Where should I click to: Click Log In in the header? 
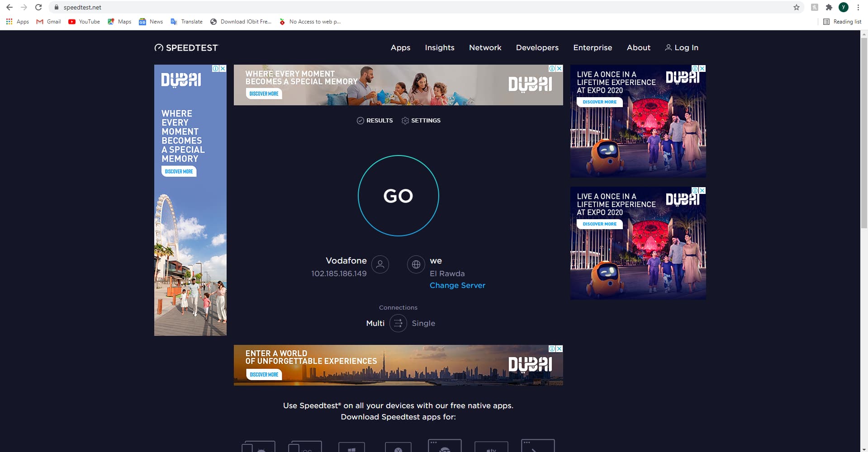click(681, 47)
